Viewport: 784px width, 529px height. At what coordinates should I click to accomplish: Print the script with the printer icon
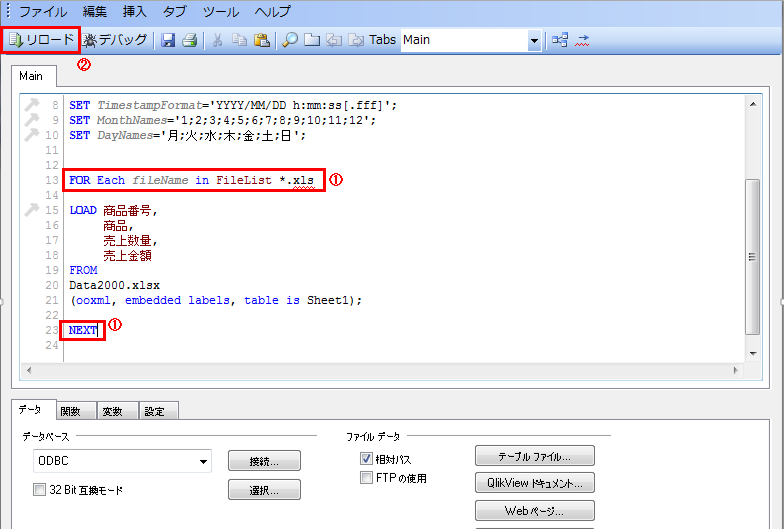[x=190, y=40]
